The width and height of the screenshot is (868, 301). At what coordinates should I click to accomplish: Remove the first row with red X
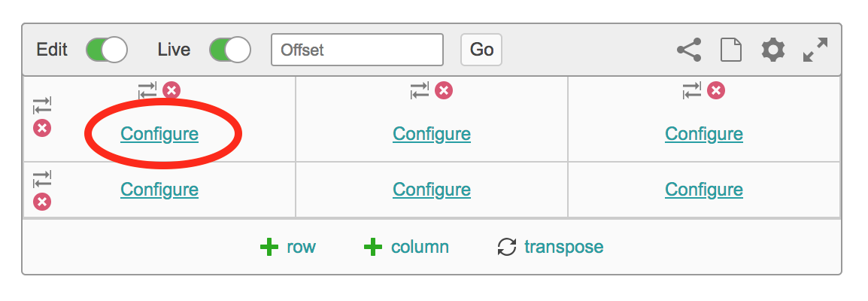click(x=42, y=129)
